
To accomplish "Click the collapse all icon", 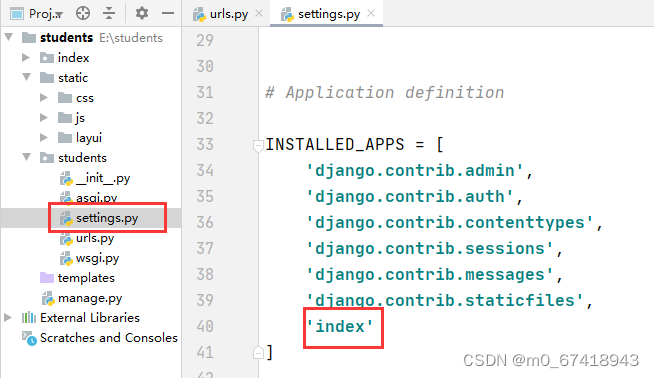I will (109, 13).
